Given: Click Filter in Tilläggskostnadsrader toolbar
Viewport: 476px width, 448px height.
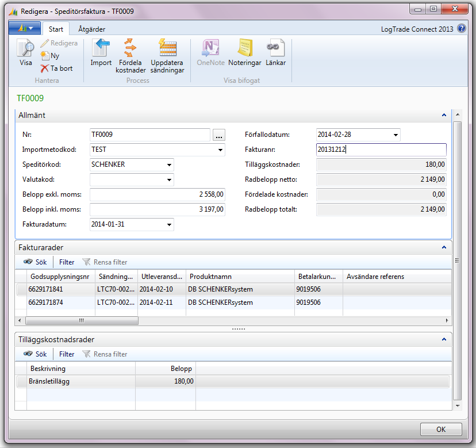Looking at the screenshot, I should 67,354.
